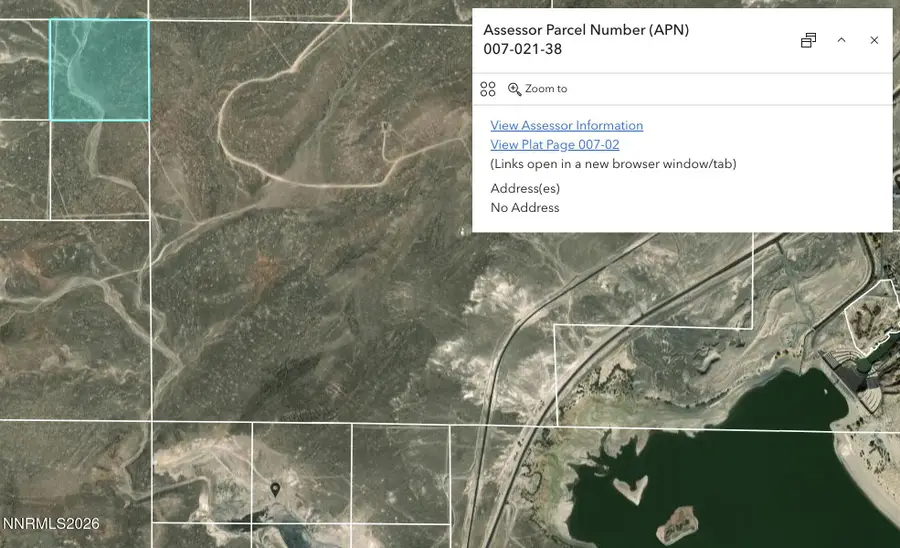Open View Plat Page 007-02 link

(x=554, y=145)
